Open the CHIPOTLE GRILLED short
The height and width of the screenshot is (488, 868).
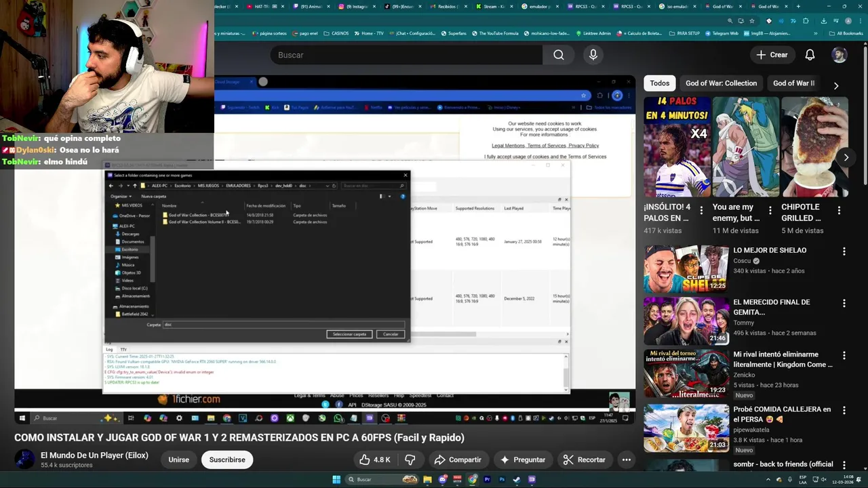[814, 146]
